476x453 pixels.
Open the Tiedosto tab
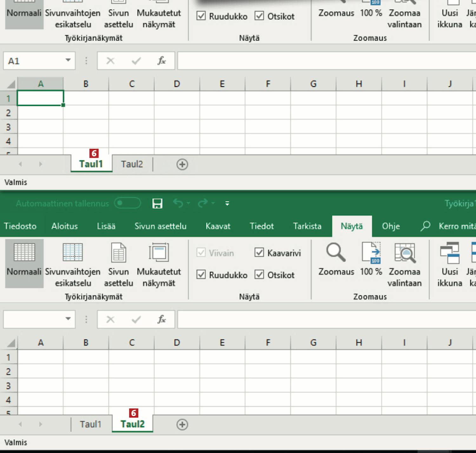pyautogui.click(x=20, y=226)
